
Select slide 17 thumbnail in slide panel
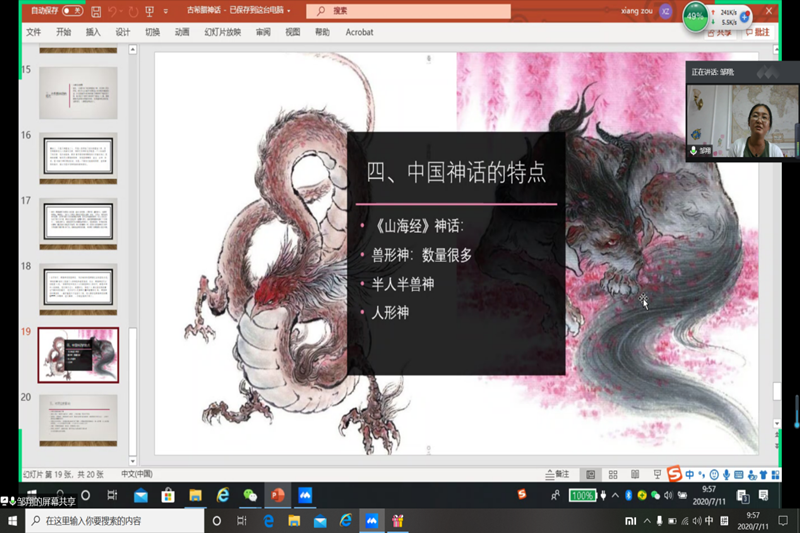point(78,224)
